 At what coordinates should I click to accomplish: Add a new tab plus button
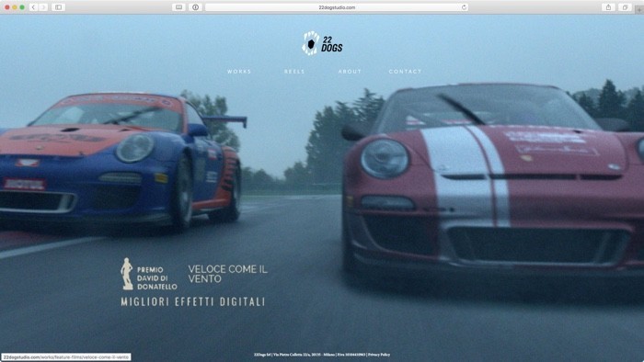tap(639, 9)
